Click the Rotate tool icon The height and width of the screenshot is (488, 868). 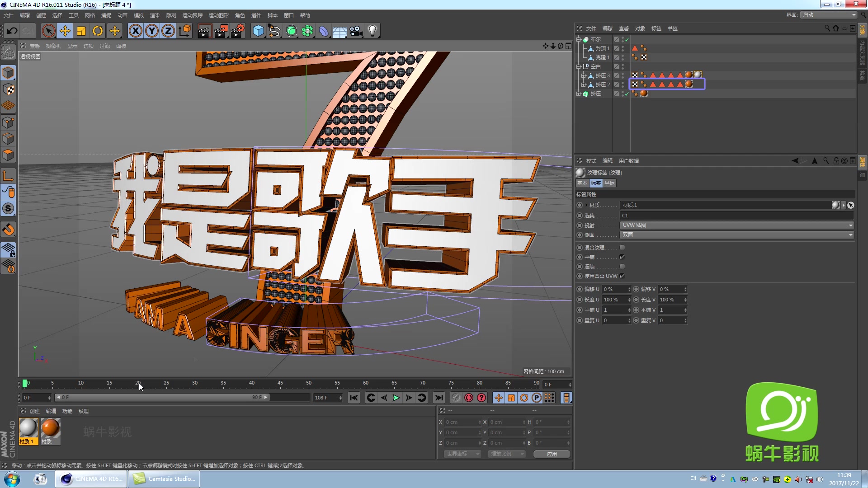coord(97,30)
